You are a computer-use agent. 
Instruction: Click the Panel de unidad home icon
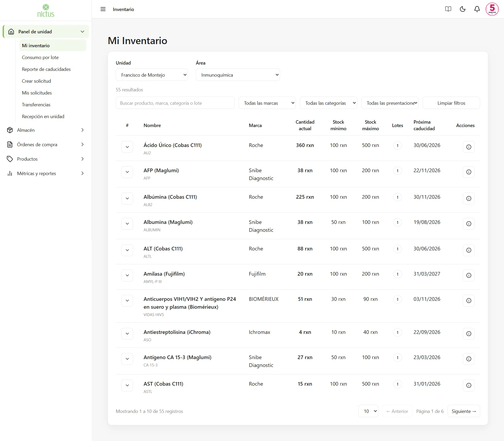[11, 31]
